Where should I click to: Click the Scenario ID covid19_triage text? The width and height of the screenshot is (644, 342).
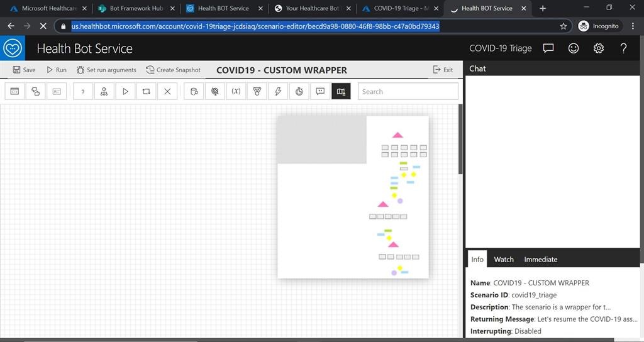513,295
